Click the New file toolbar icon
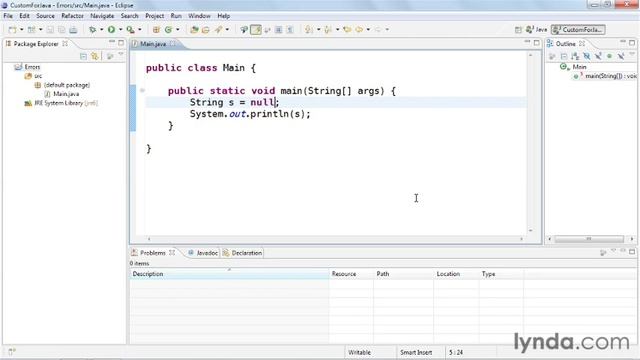This screenshot has width=640, height=360. (x=13, y=30)
